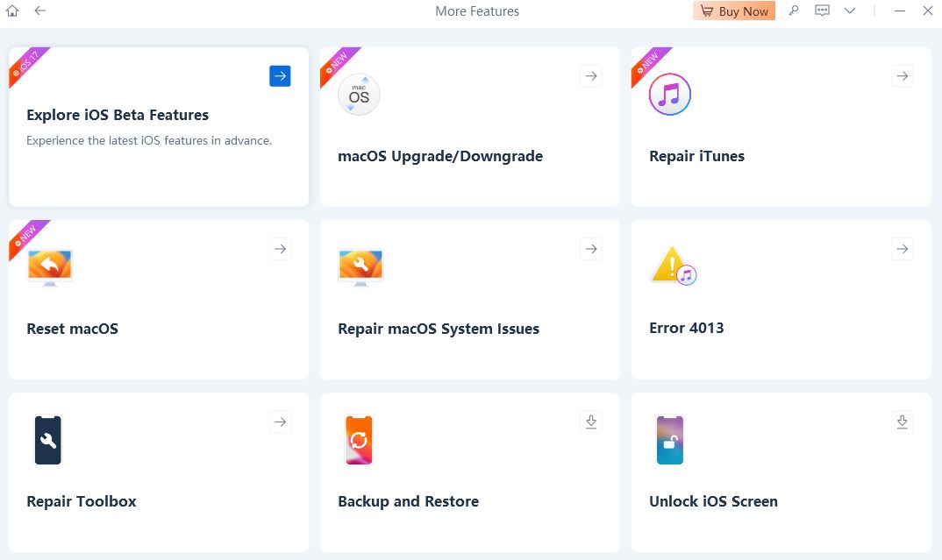Click the blue arrow on Explore iOS Beta Features
This screenshot has width=942, height=560.
(280, 76)
